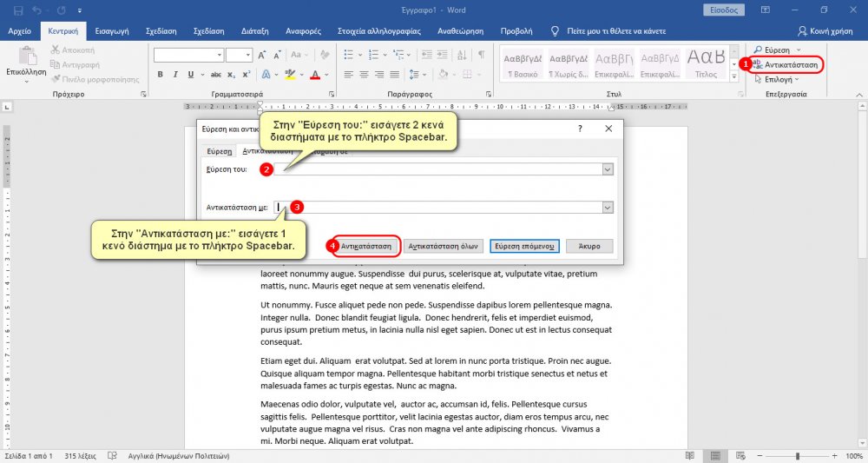Expand the 'Εύρεση του' combo box dropdown
868x463 pixels.
tap(608, 169)
